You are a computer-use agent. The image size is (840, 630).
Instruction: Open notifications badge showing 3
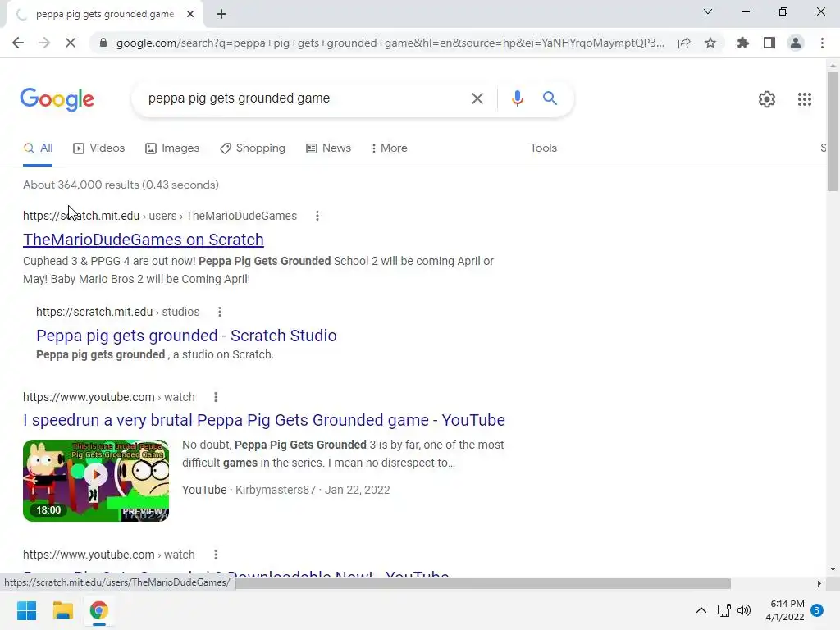(x=817, y=610)
